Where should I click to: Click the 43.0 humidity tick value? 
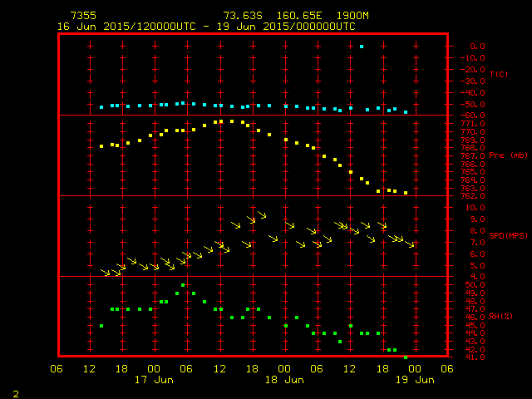point(475,342)
